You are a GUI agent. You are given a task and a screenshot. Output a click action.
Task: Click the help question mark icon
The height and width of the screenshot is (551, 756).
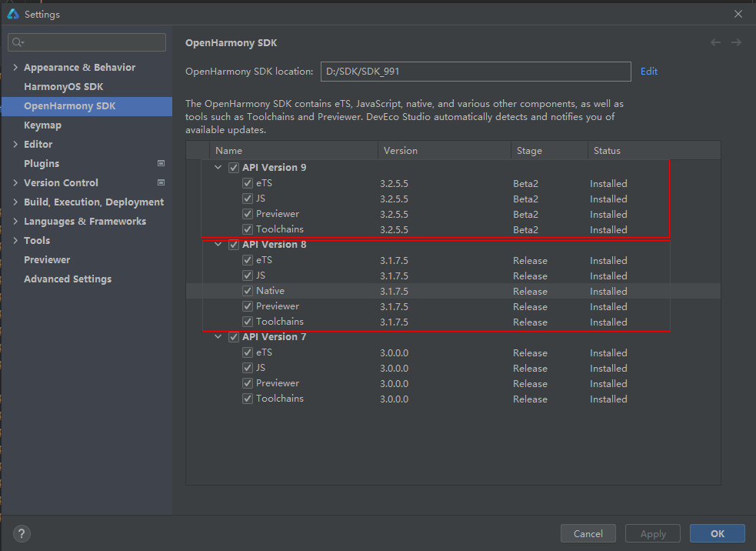(x=22, y=533)
